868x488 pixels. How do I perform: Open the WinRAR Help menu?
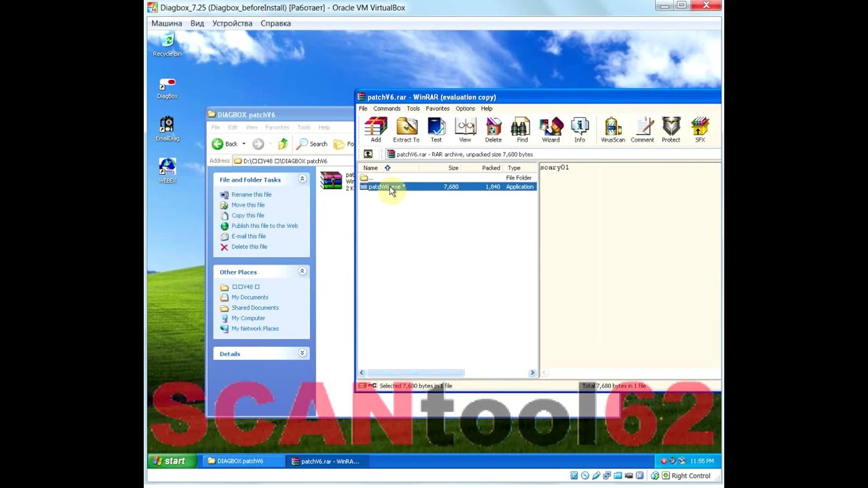coord(486,108)
